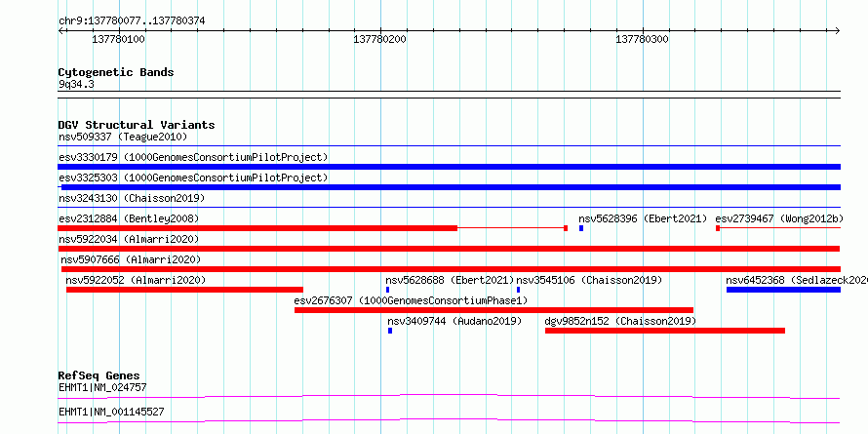868x434 pixels.
Task: Open the dgv9852n152 (Chaisson2019) label
Action: (x=620, y=321)
